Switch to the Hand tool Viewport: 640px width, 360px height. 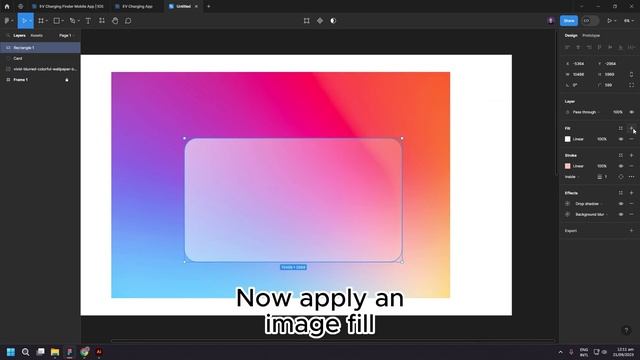[x=115, y=21]
